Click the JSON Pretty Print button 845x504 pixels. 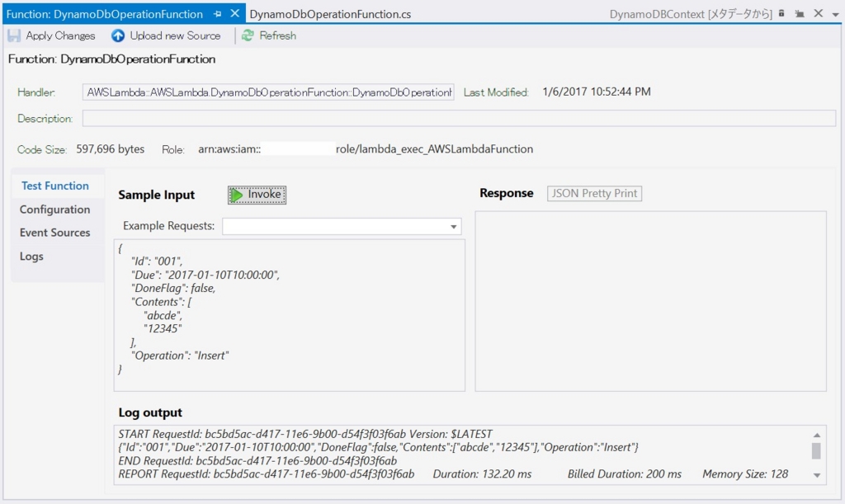594,193
